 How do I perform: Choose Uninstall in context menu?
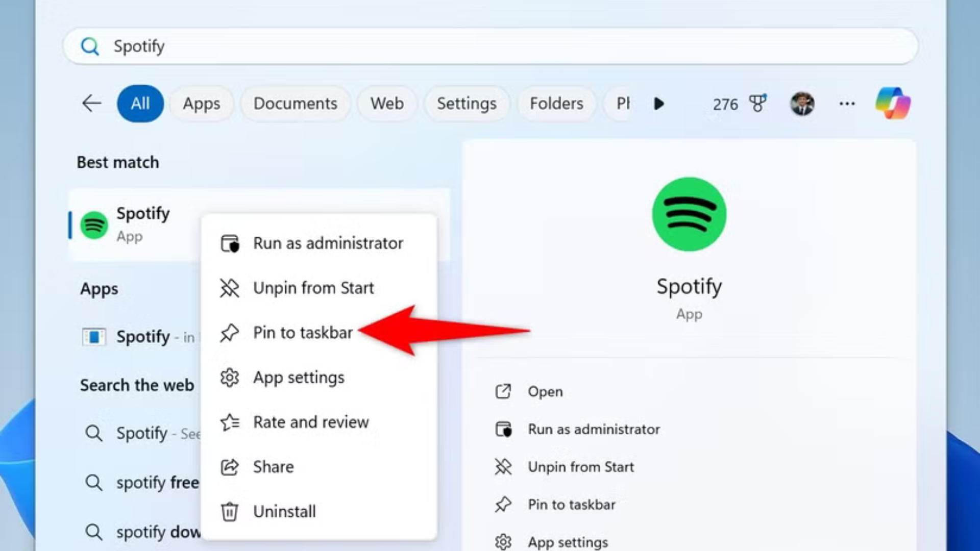click(x=319, y=512)
